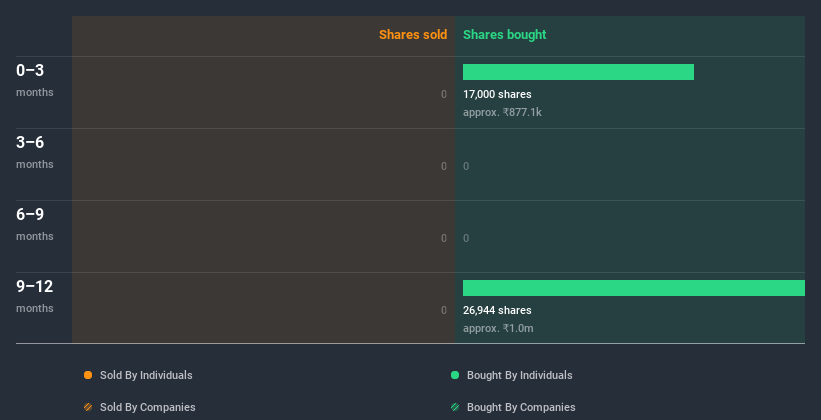
Task: Click the striped Bought By Companies legend icon
Action: click(455, 407)
